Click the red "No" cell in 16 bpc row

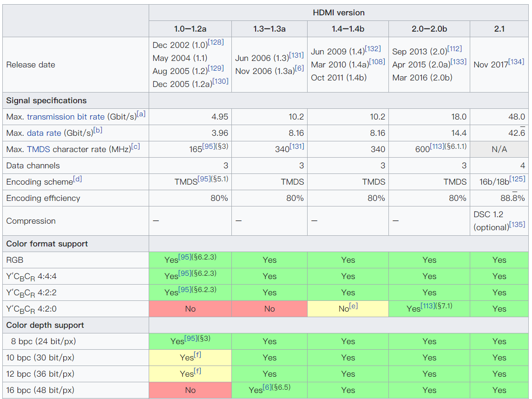pos(190,390)
